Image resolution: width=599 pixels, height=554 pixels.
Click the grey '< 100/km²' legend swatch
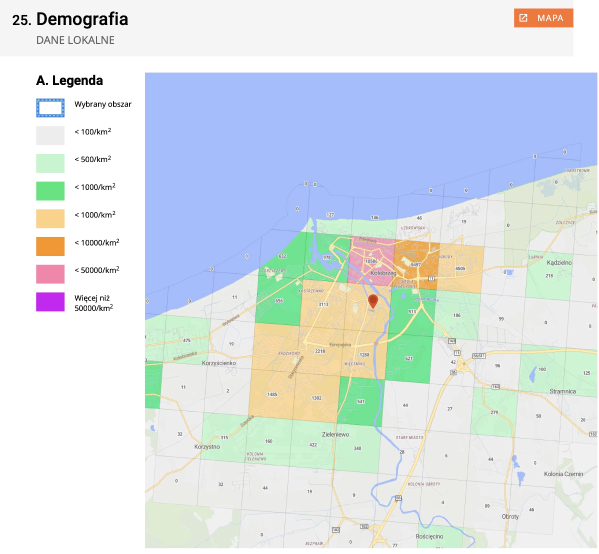(50, 136)
